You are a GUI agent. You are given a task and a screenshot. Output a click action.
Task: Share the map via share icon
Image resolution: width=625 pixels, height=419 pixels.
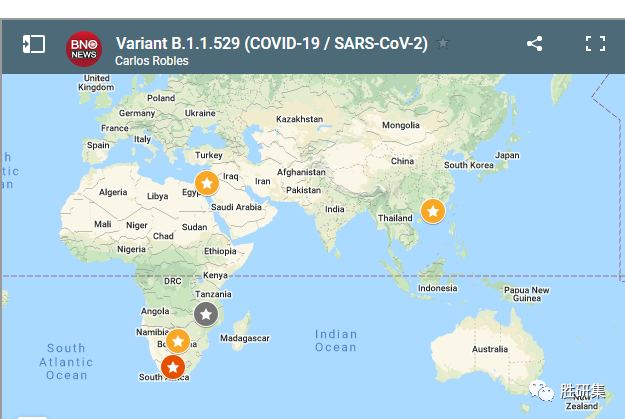[x=535, y=43]
